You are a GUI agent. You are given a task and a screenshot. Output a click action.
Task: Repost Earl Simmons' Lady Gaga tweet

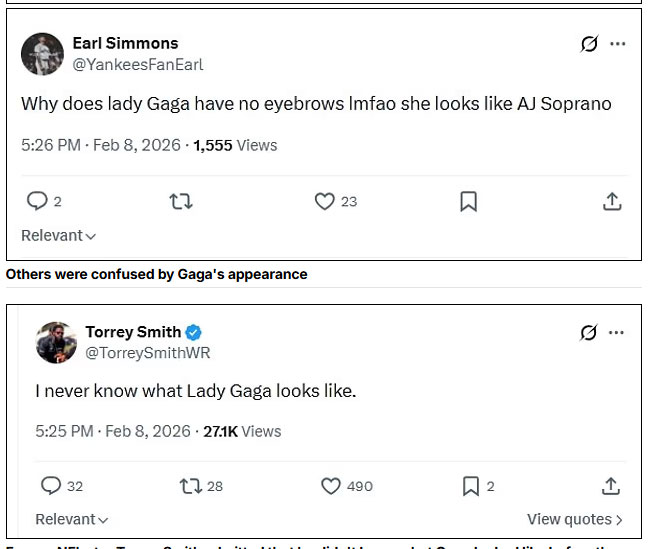pos(181,201)
